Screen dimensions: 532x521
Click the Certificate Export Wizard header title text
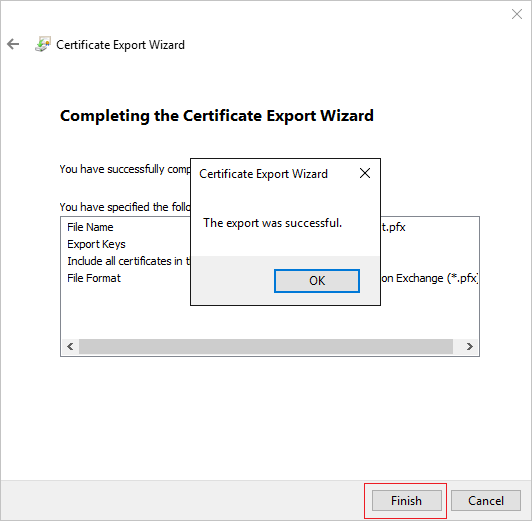pyautogui.click(x=120, y=45)
